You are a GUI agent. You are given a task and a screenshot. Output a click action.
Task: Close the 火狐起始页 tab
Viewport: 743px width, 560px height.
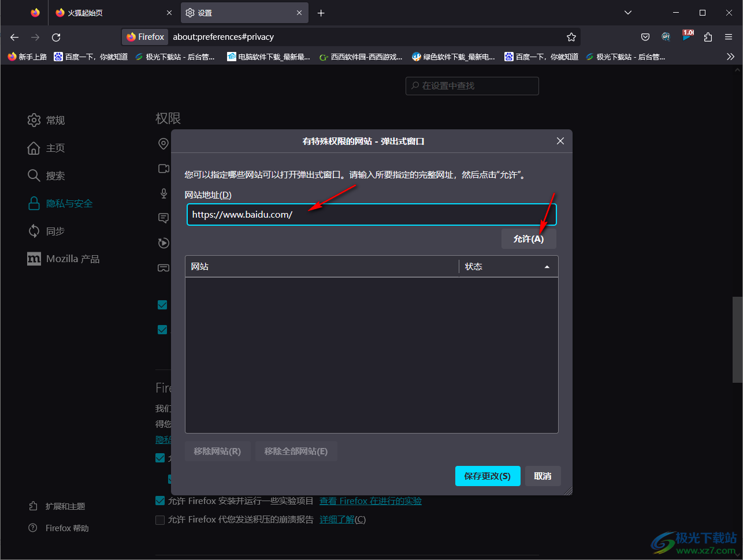169,13
